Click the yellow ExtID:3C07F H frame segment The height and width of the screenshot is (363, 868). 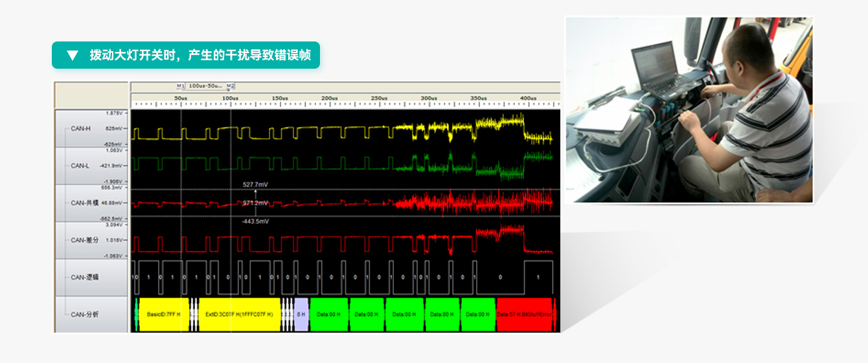pos(239,314)
